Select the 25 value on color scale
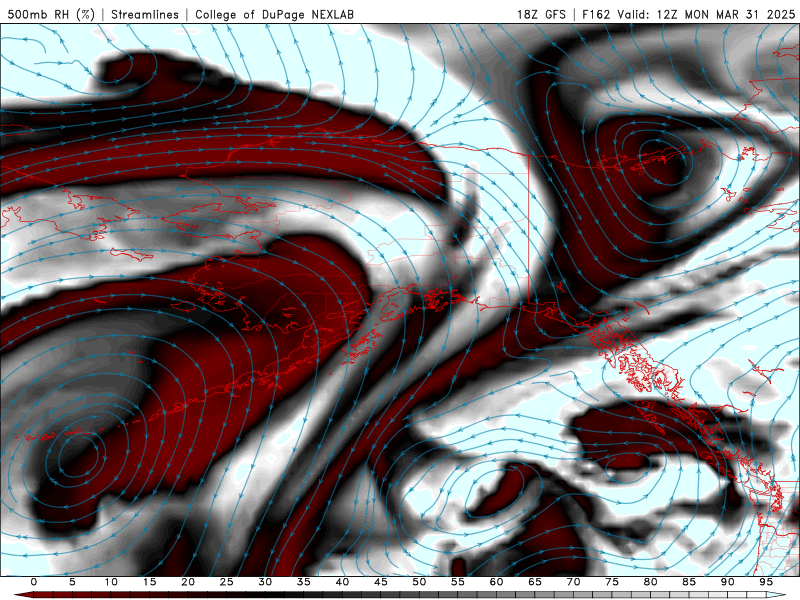This screenshot has width=800, height=600. [x=227, y=582]
